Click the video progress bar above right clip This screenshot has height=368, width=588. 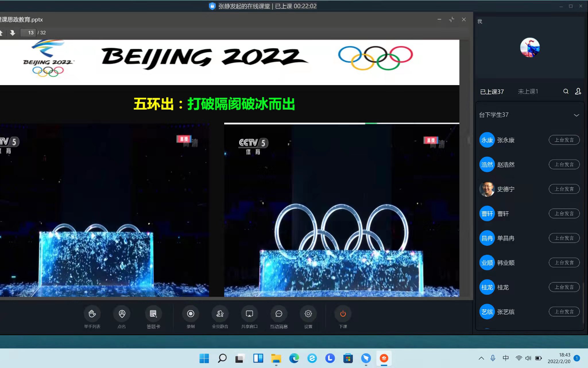[341, 123]
